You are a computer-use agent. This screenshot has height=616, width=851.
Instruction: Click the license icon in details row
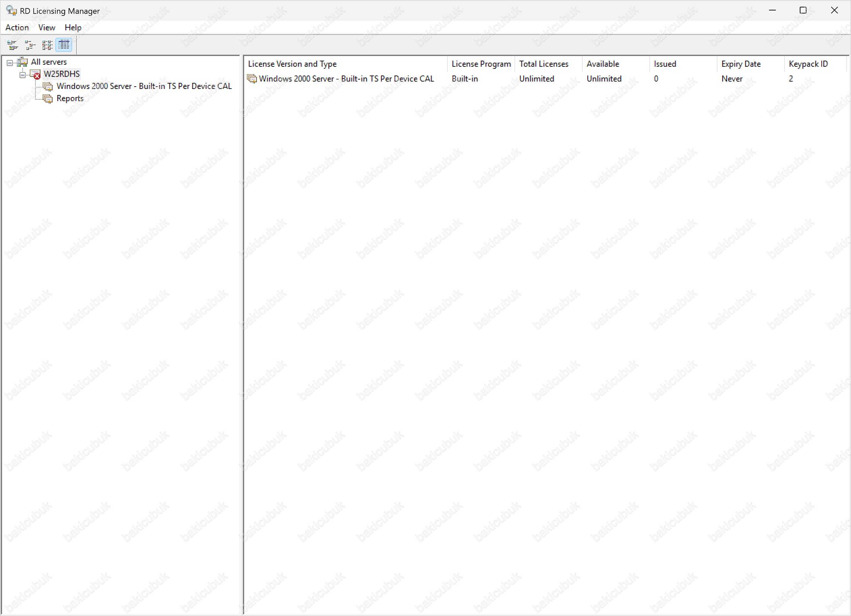(252, 79)
